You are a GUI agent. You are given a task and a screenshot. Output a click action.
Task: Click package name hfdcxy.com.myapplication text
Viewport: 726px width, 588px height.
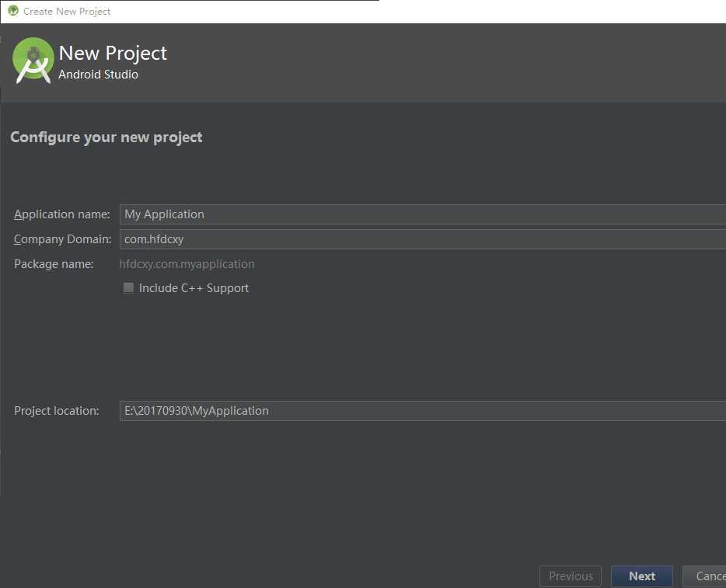click(x=187, y=264)
